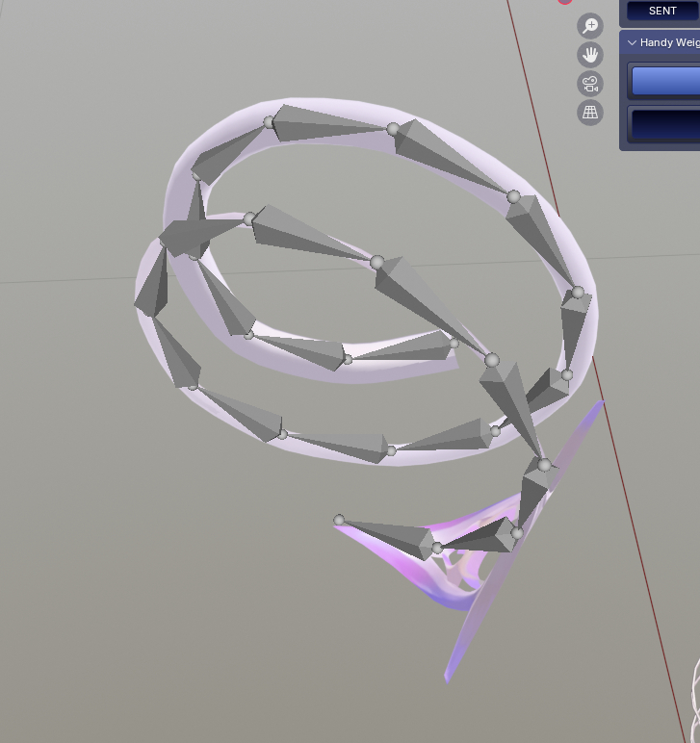The image size is (700, 743).
Task: Toggle the camera view icon
Action: (x=589, y=84)
